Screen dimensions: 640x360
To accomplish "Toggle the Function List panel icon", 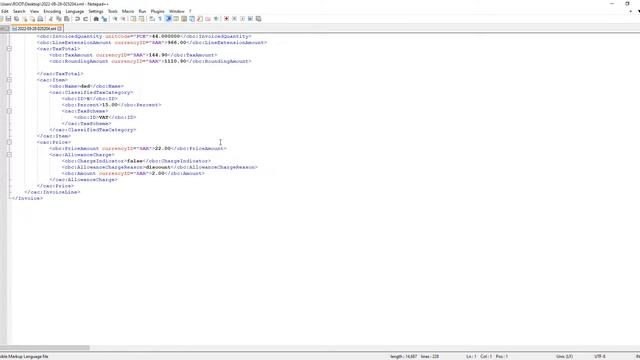I will pos(200,19).
